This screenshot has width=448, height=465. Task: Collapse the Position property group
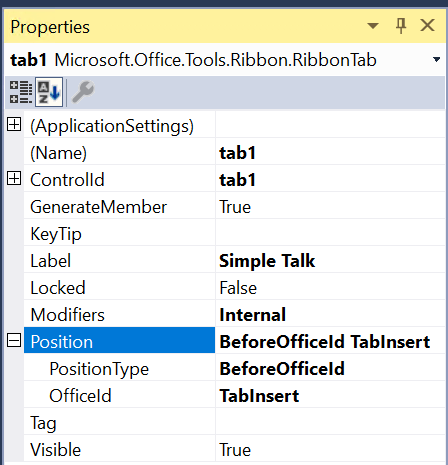14,340
